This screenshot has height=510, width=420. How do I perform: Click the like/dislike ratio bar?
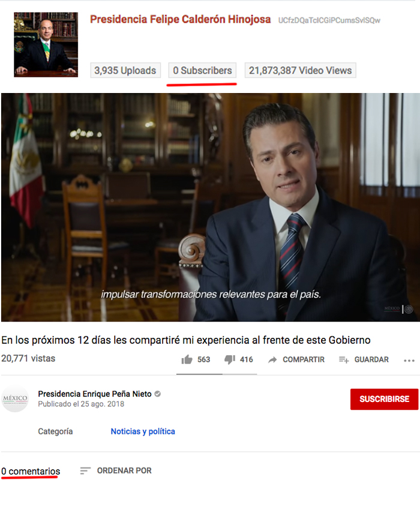[x=217, y=374]
